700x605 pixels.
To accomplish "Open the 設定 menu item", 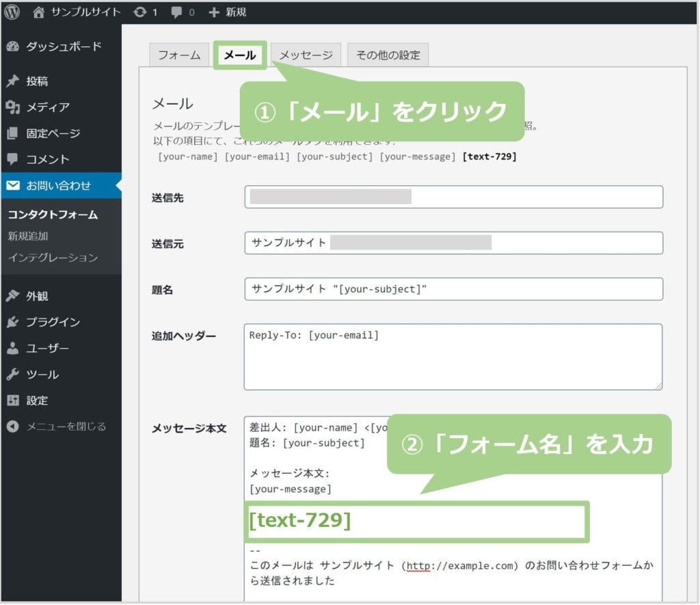I will click(x=61, y=400).
